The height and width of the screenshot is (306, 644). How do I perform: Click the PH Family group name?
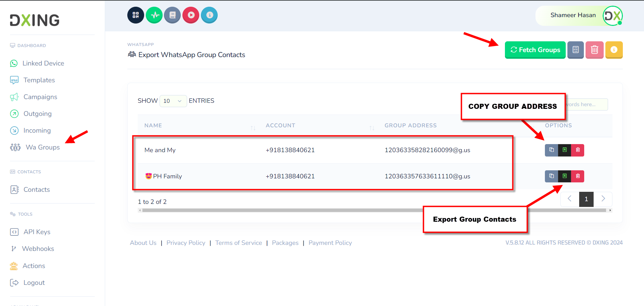tap(164, 176)
